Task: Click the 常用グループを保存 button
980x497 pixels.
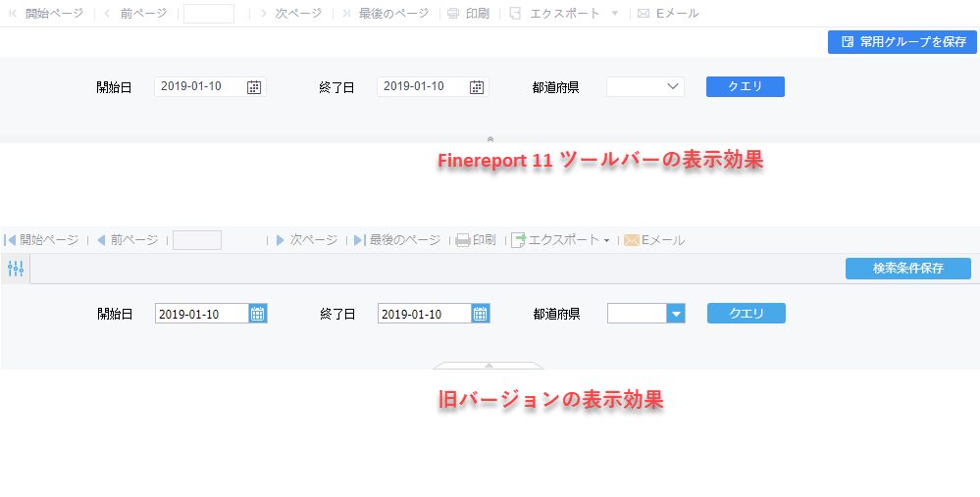Action: coord(903,42)
